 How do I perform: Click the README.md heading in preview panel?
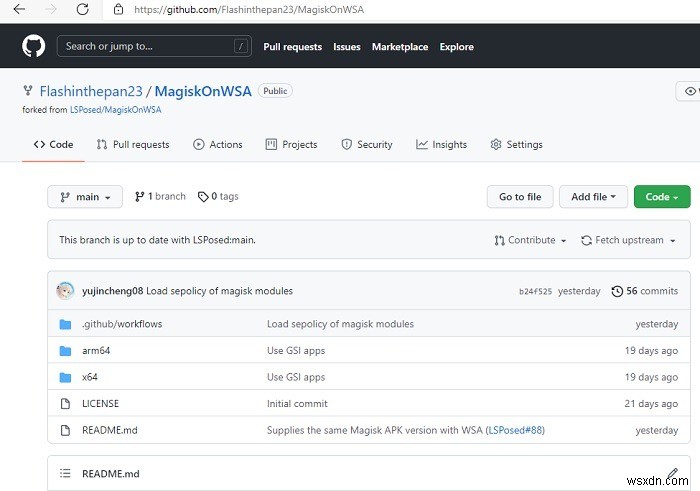tap(111, 474)
